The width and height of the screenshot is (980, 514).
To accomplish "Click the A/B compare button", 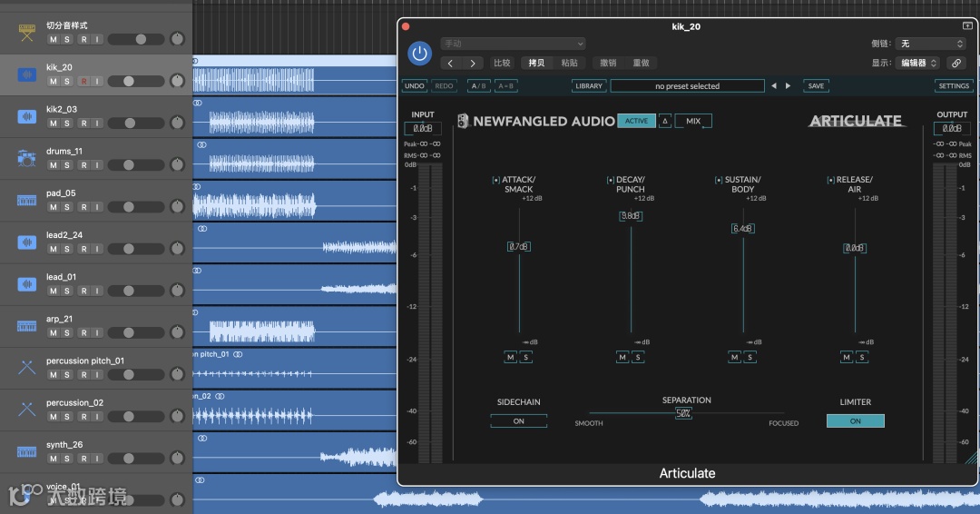I will click(479, 86).
